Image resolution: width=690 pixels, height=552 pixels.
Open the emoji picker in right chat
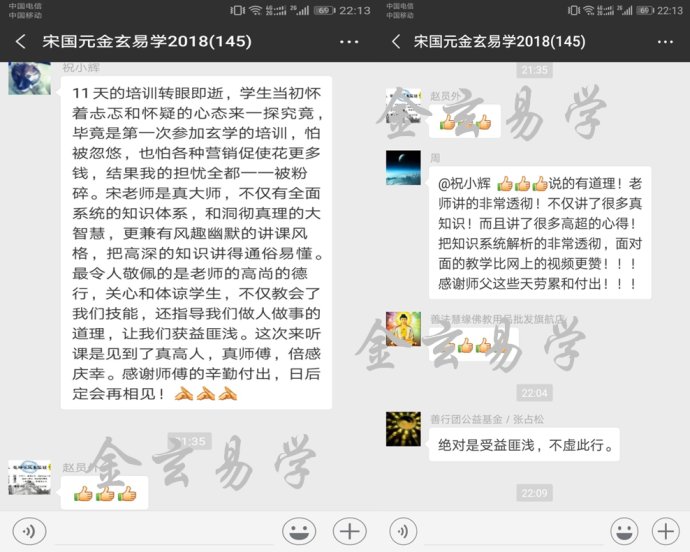[x=624, y=530]
